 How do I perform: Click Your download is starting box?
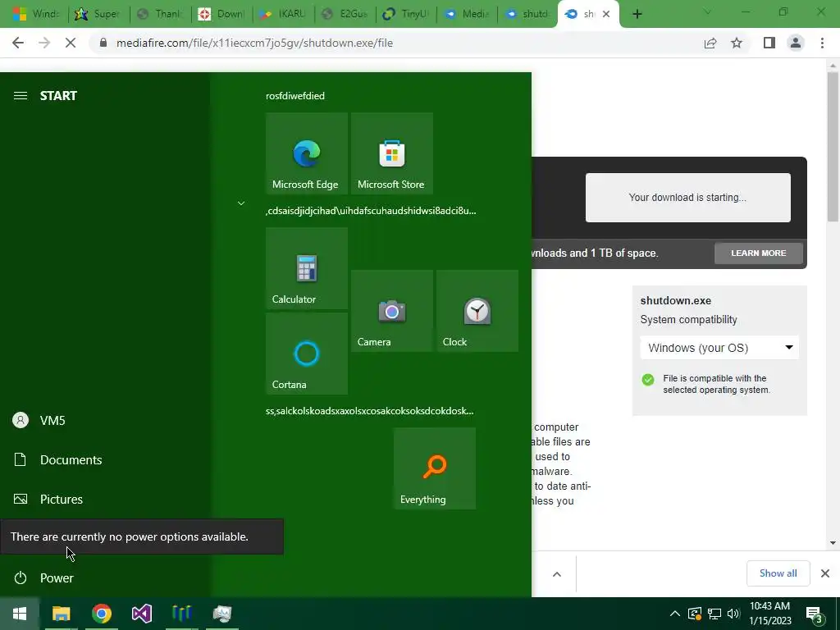688,197
